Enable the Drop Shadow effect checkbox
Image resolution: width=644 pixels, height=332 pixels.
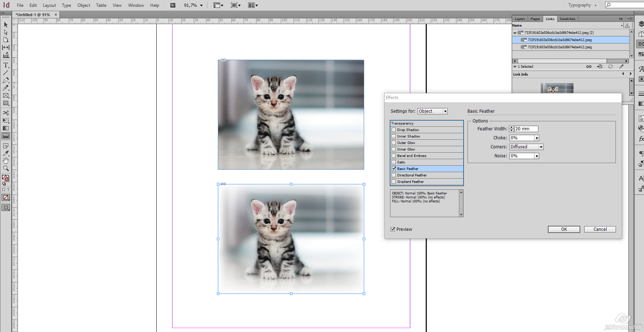tap(394, 130)
